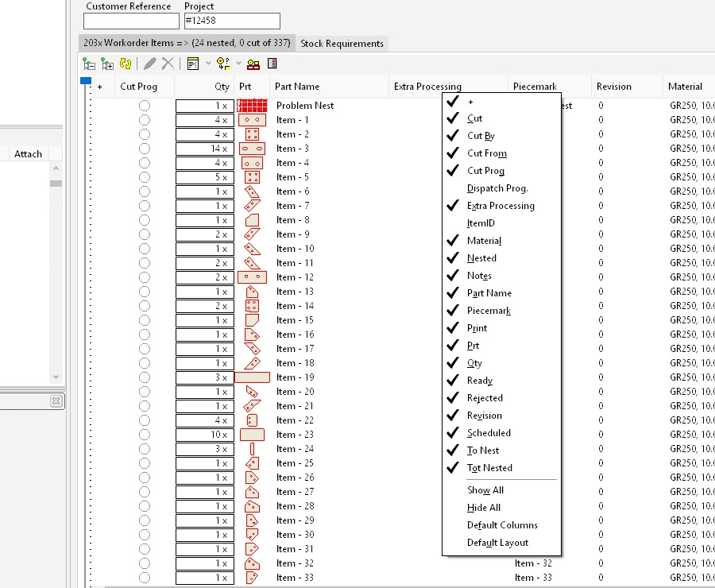Enable the ItemID column
The height and width of the screenshot is (588, 715).
pos(501,223)
